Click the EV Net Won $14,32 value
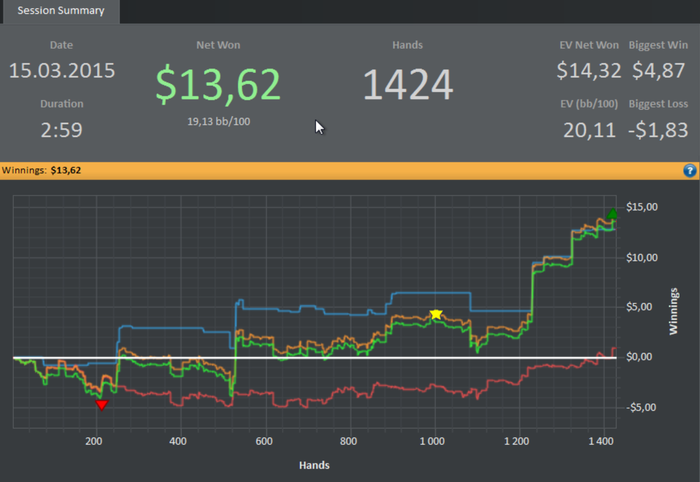Screen dimensions: 700x482 [588, 71]
